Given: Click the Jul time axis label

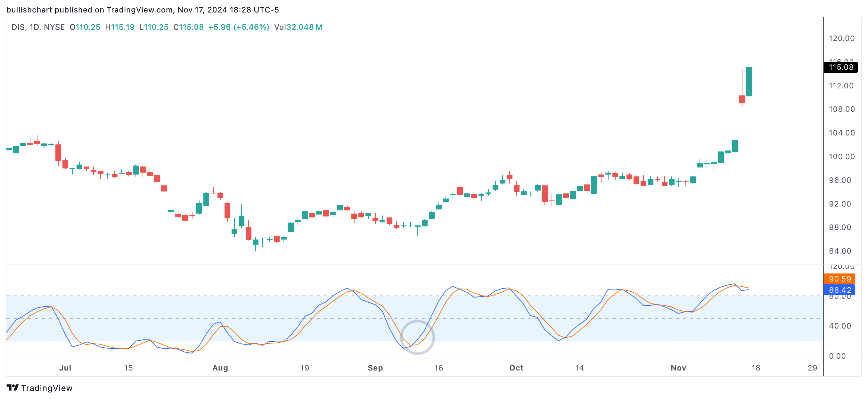Looking at the screenshot, I should point(65,368).
